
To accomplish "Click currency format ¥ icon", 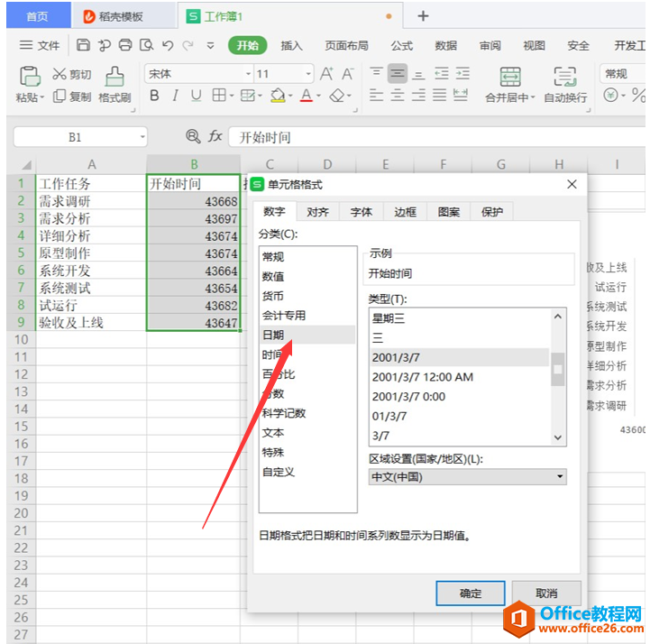I will [x=610, y=96].
